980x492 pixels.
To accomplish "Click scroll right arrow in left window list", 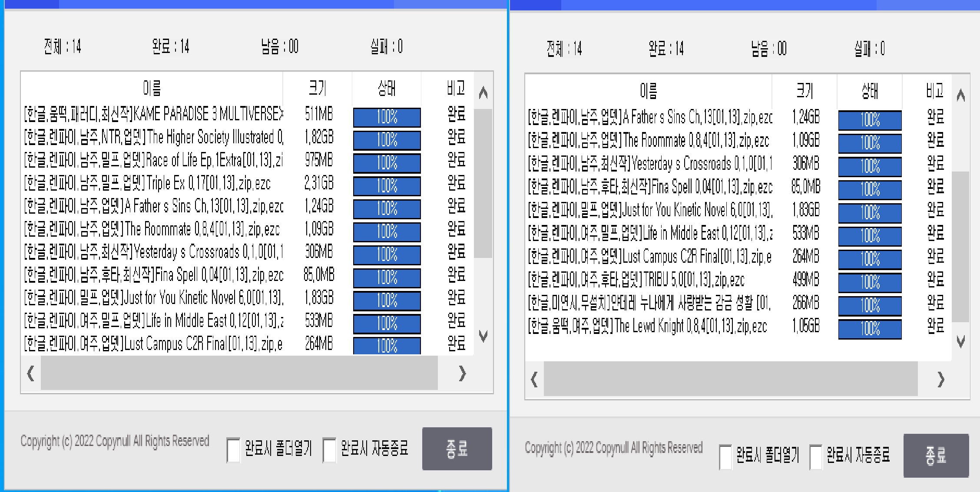I will pos(462,373).
